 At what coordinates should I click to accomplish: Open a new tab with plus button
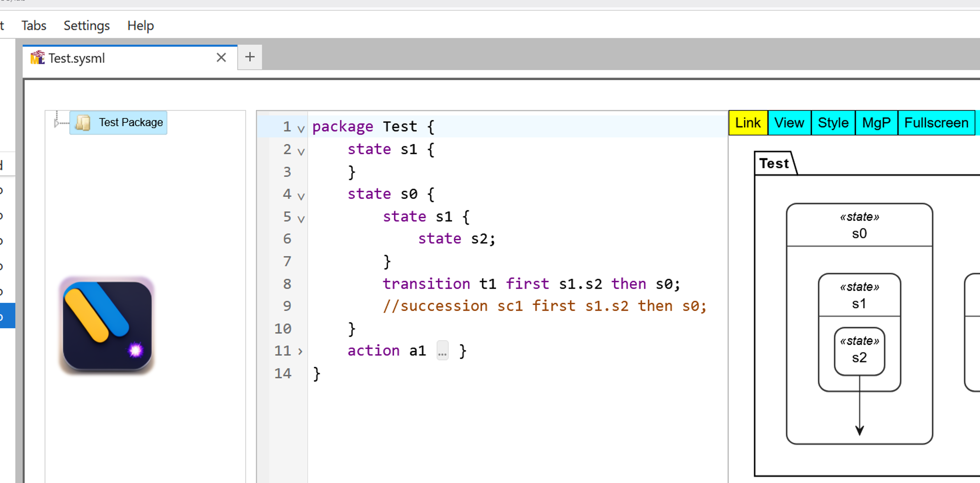click(250, 57)
